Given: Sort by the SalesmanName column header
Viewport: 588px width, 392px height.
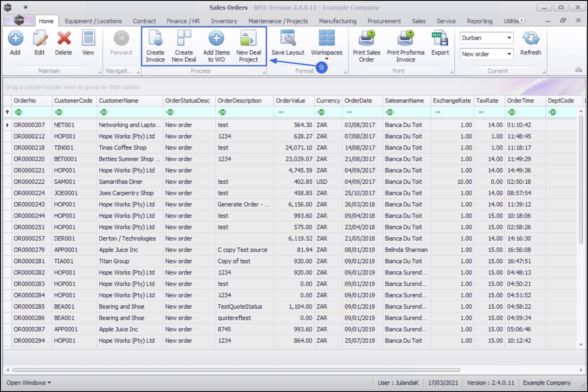Looking at the screenshot, I should (x=407, y=101).
